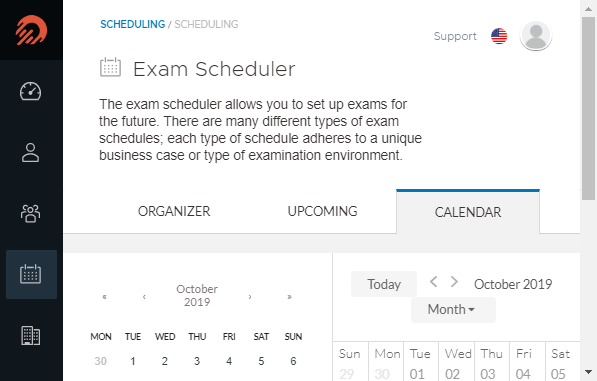Open the Support link
The width and height of the screenshot is (597, 381).
pyautogui.click(x=455, y=36)
